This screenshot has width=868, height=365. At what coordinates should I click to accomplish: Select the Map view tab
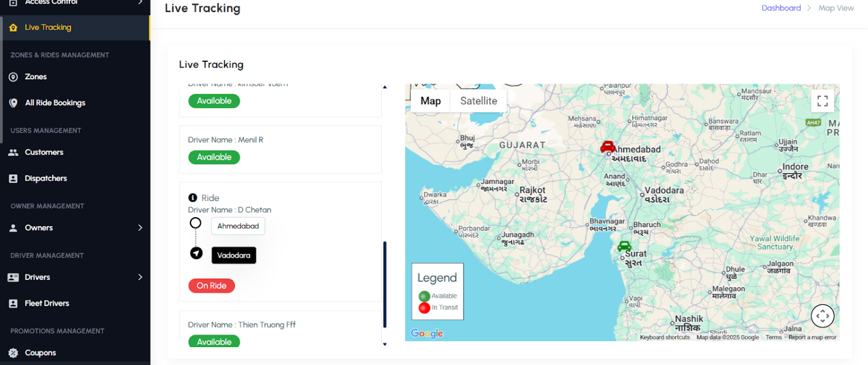pos(431,101)
